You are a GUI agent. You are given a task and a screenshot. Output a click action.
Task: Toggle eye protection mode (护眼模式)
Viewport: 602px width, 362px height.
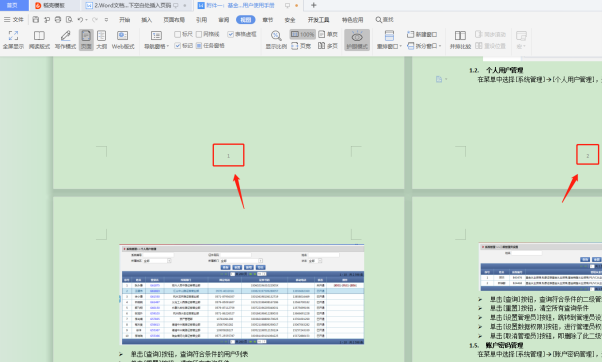click(x=357, y=40)
